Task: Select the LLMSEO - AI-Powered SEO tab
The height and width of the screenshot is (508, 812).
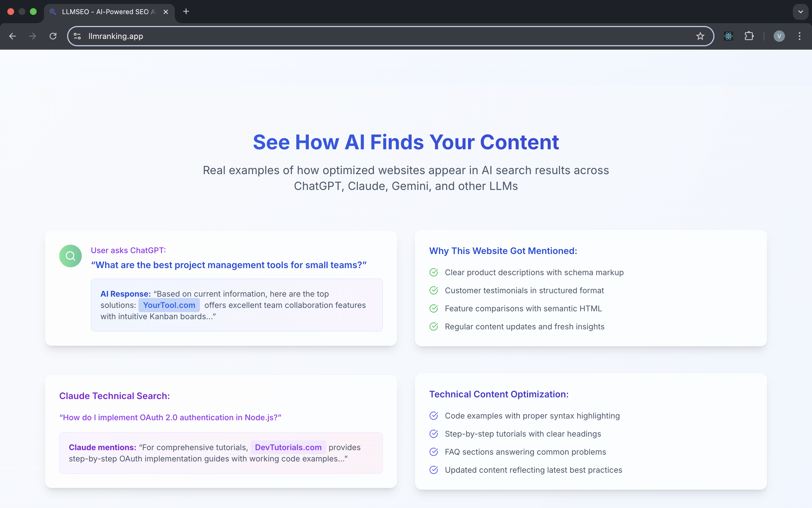Action: click(109, 12)
